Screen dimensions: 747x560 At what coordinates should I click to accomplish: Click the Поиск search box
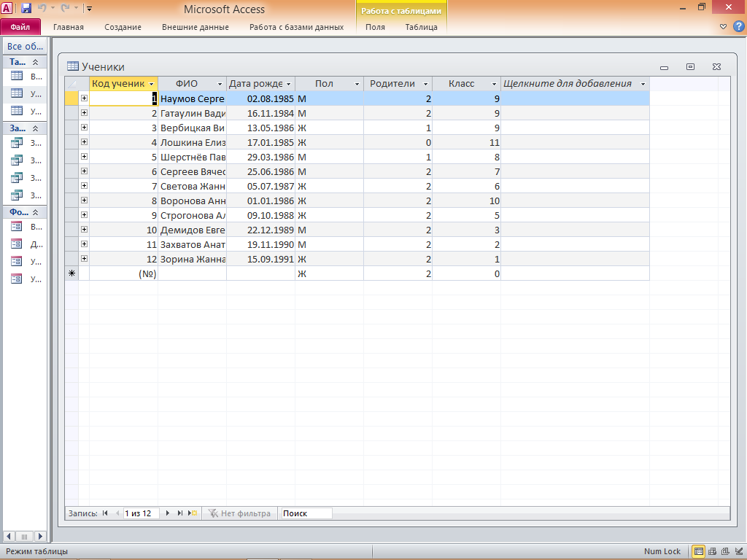point(306,513)
